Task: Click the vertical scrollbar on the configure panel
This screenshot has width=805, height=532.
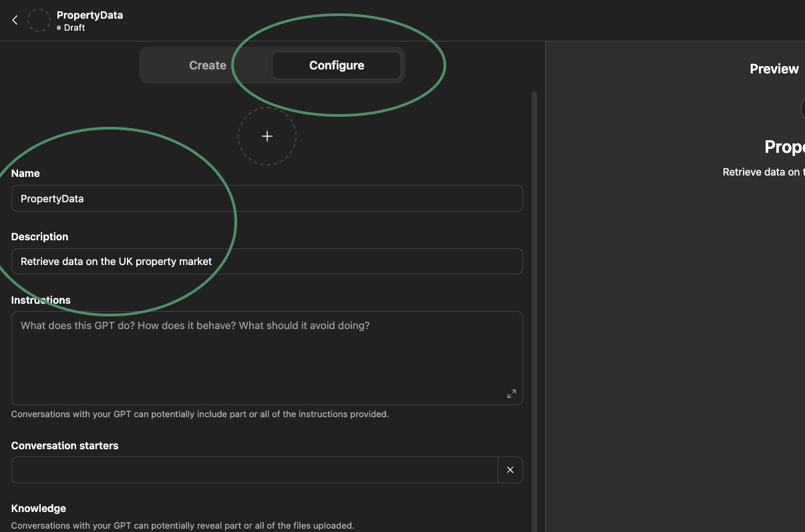Action: pyautogui.click(x=534, y=200)
